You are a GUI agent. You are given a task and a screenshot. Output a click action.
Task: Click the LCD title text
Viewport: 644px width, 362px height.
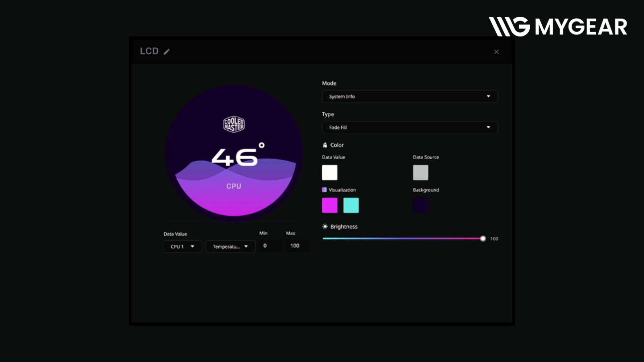pyautogui.click(x=149, y=51)
